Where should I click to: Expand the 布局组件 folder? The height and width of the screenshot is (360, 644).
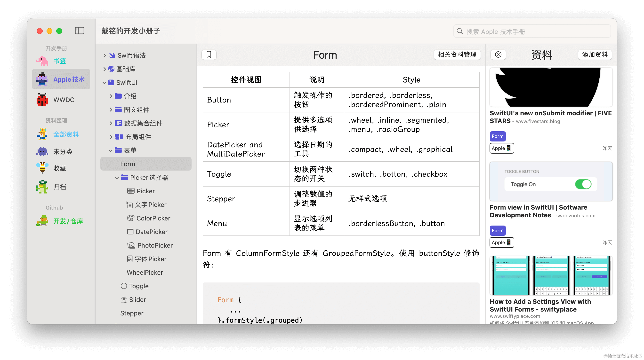tap(111, 137)
